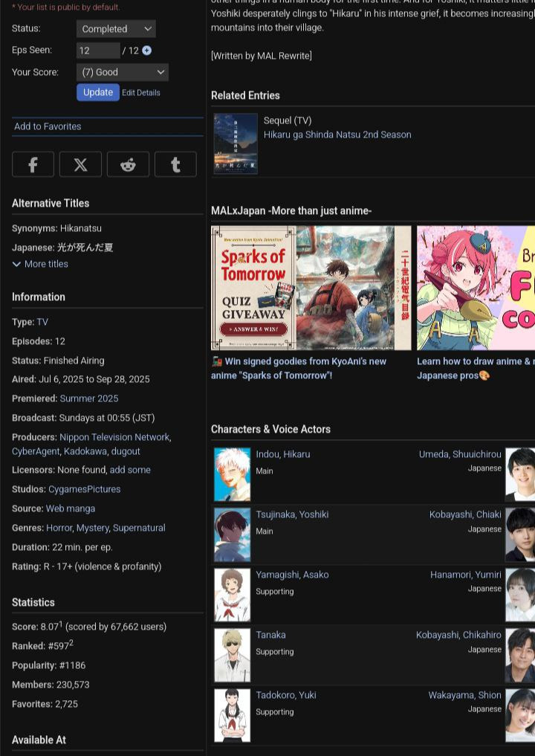Open the Your Score dropdown
Viewport: 535px width, 756px height.
point(123,72)
